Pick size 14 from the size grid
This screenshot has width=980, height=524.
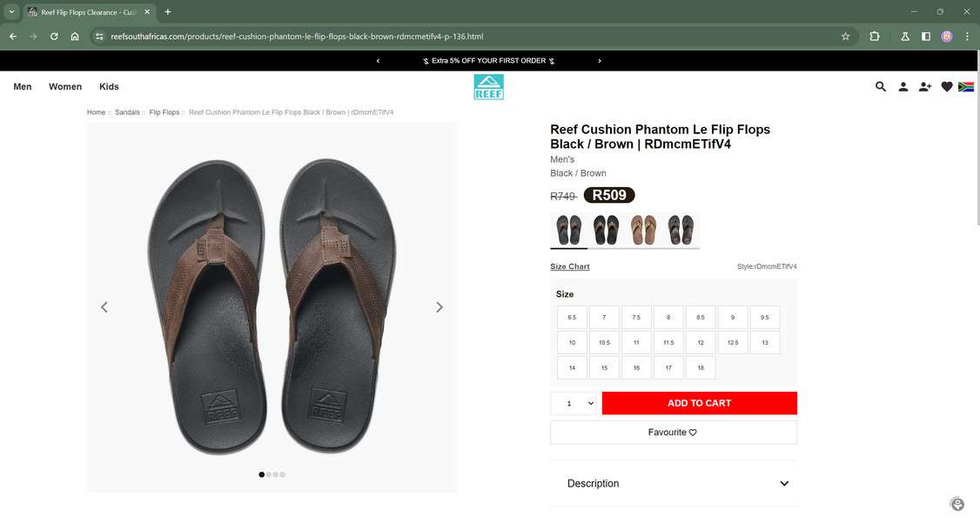(572, 368)
